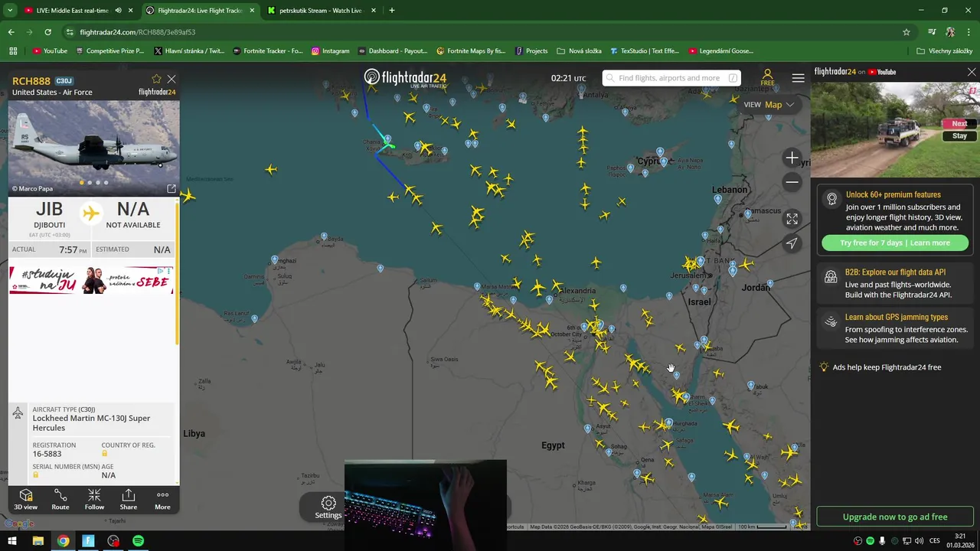Select second photo carousel dot
The image size is (980, 551).
(x=90, y=182)
